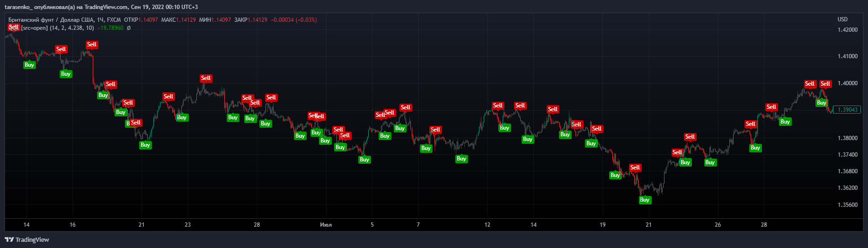Click the lowest Buy marker near 1.35600
The image size is (868, 248).
pyautogui.click(x=645, y=200)
